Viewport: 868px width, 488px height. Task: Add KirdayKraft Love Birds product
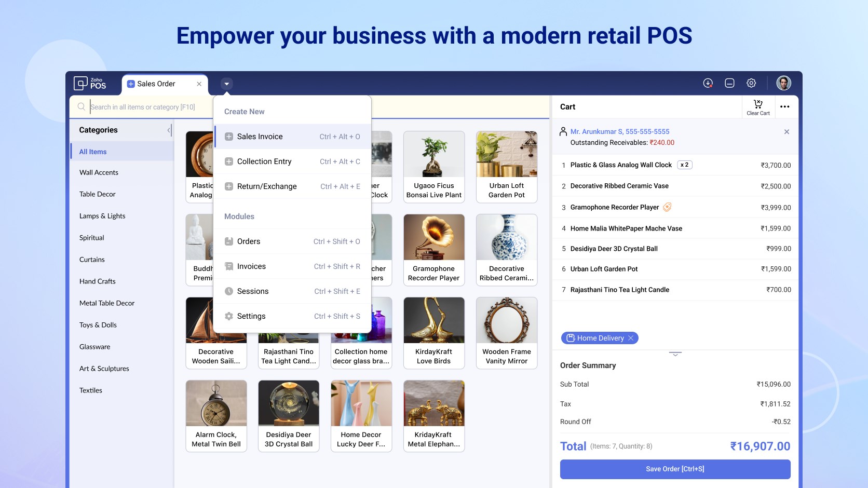[434, 333]
